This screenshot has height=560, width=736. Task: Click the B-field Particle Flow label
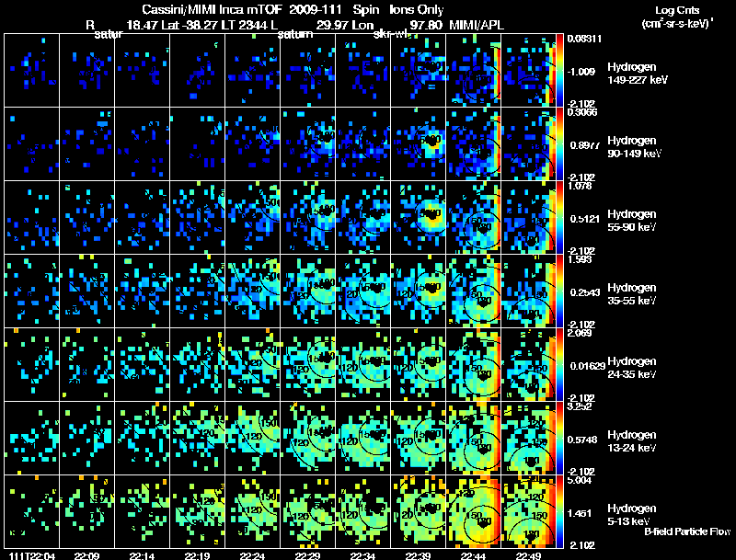pyautogui.click(x=687, y=531)
